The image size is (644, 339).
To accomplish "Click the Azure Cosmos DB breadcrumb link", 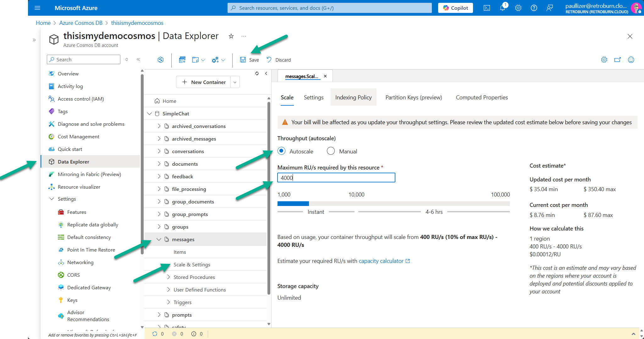I will 81,23.
